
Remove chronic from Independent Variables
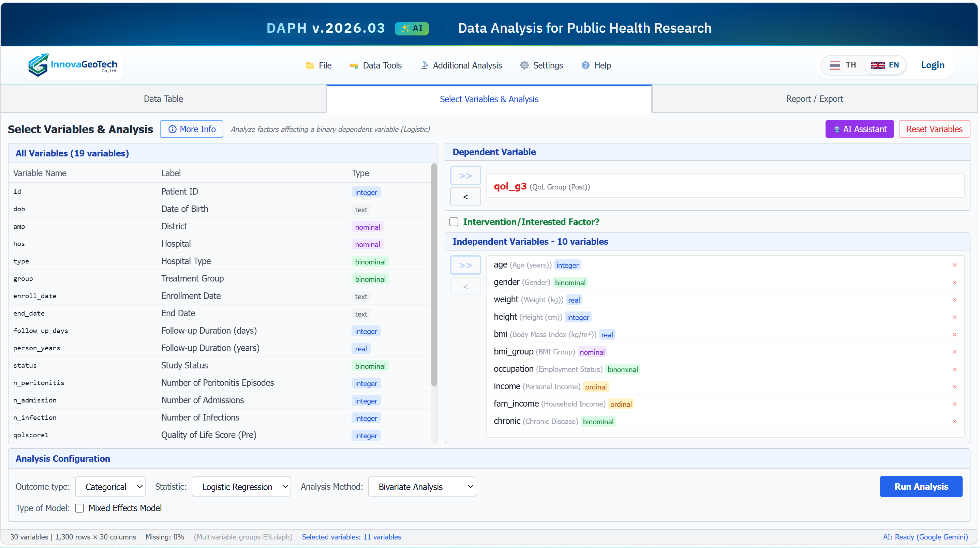pos(954,421)
